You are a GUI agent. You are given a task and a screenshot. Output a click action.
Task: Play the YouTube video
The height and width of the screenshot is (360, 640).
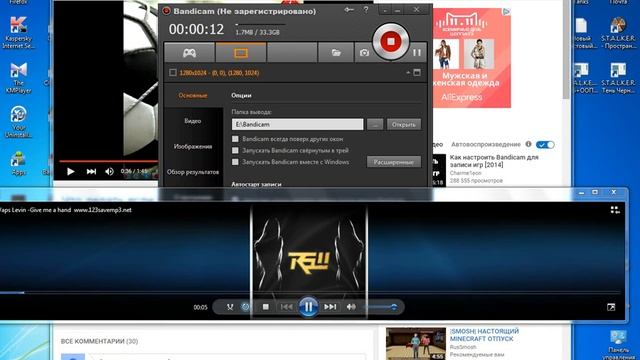coord(71,171)
